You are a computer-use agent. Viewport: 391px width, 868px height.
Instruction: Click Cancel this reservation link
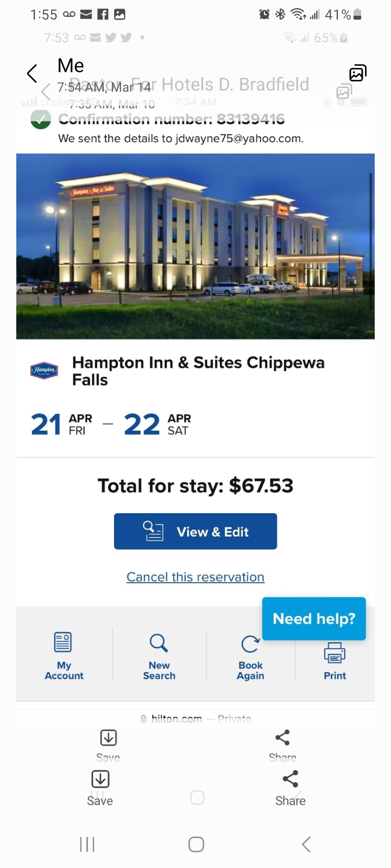coord(195,577)
